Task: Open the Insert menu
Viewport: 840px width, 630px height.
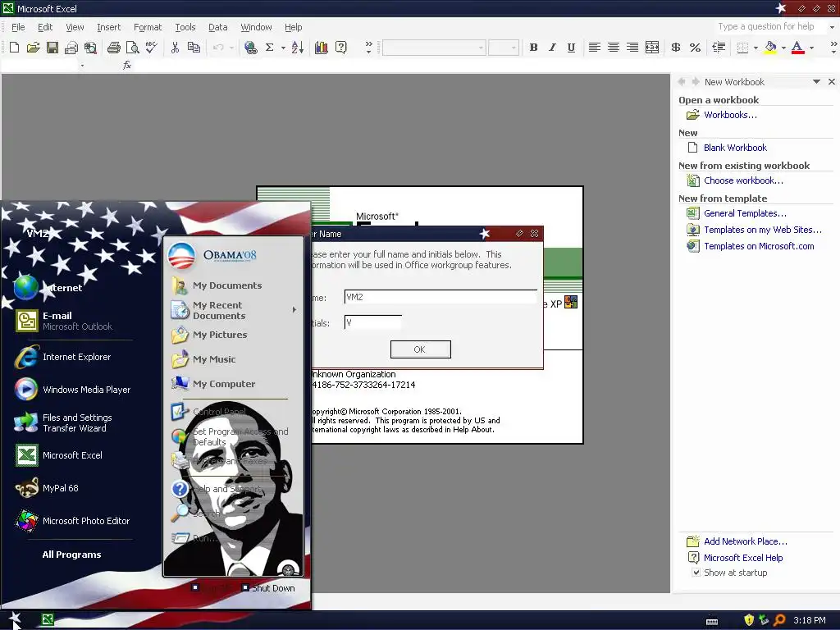Action: [x=109, y=27]
